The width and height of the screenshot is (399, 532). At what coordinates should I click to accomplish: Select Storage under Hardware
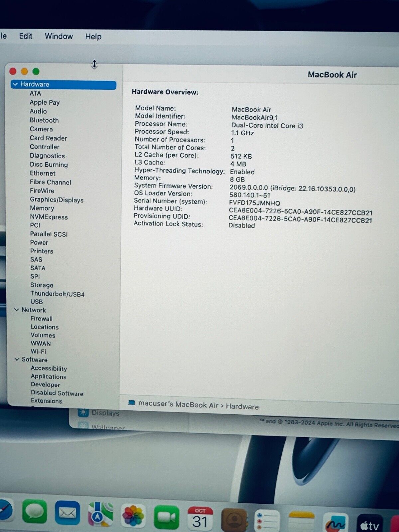(42, 285)
